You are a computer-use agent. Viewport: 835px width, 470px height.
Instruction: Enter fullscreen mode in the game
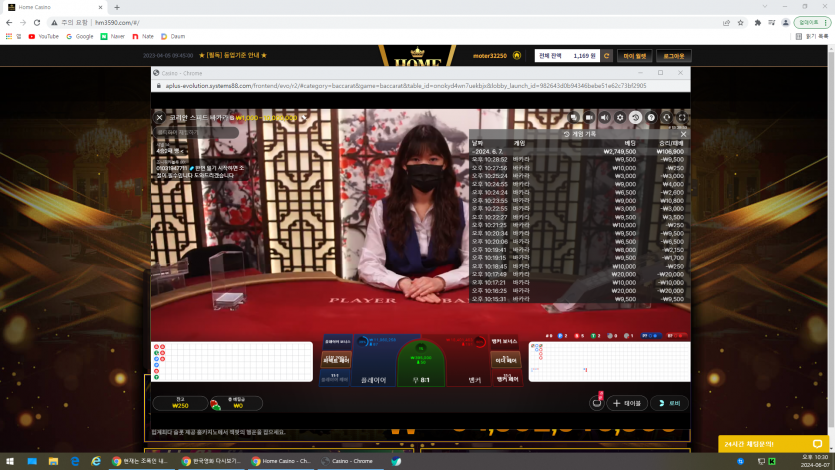pos(682,118)
